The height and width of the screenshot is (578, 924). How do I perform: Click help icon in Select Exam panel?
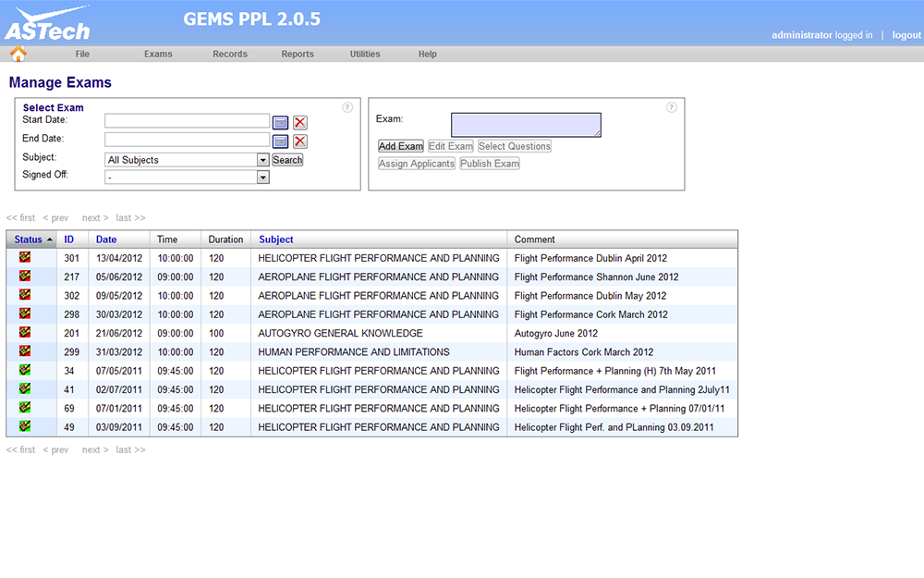347,107
